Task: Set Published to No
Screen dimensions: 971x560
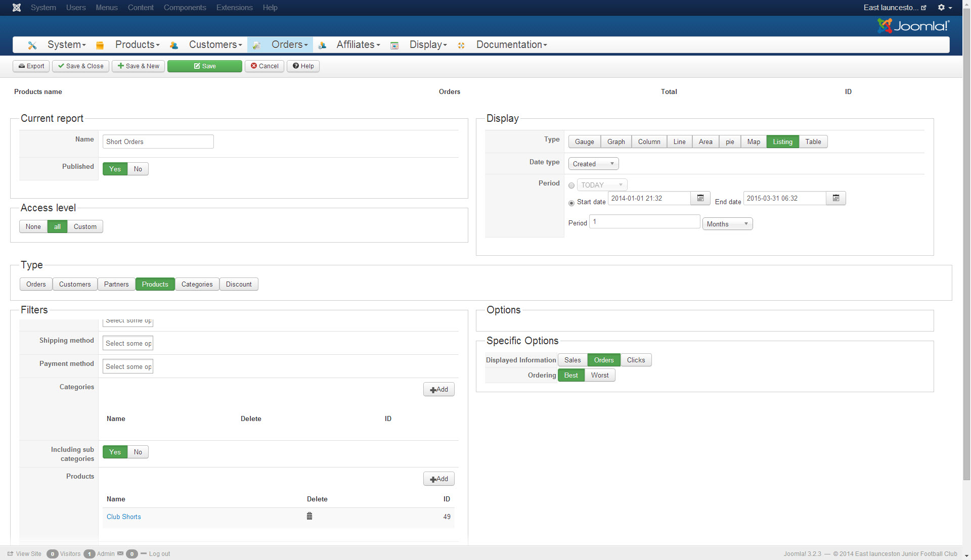Action: click(138, 169)
